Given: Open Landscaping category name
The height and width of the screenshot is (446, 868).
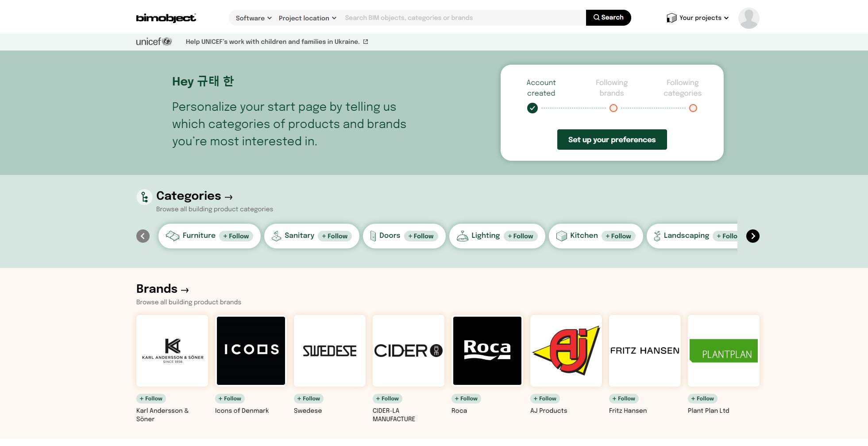Looking at the screenshot, I should coord(686,236).
